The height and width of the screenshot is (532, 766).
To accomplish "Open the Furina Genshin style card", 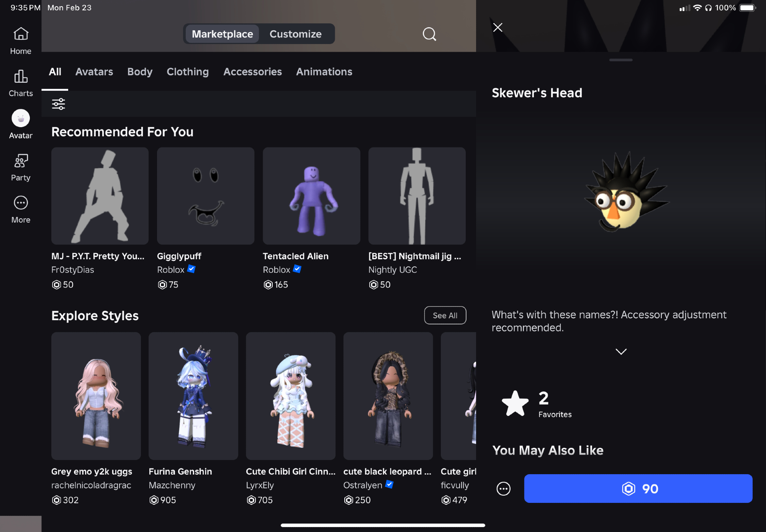I will 193,396.
